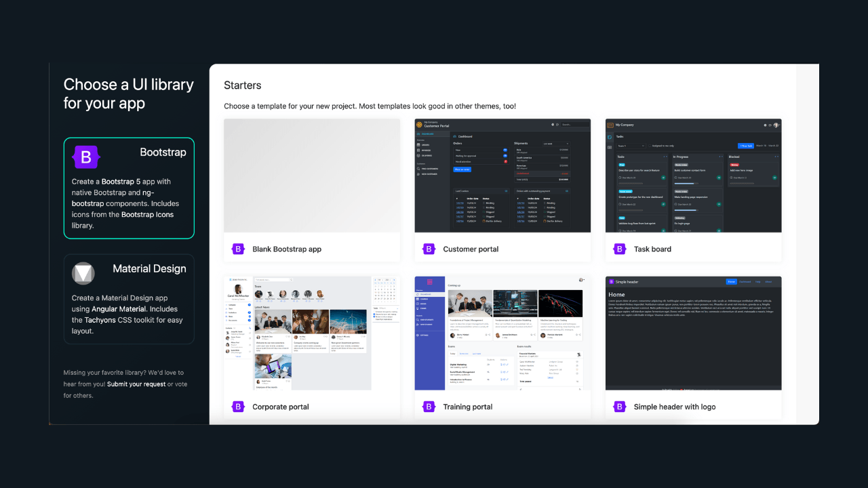Click the Task board label
Image resolution: width=868 pixels, height=488 pixels.
(652, 249)
